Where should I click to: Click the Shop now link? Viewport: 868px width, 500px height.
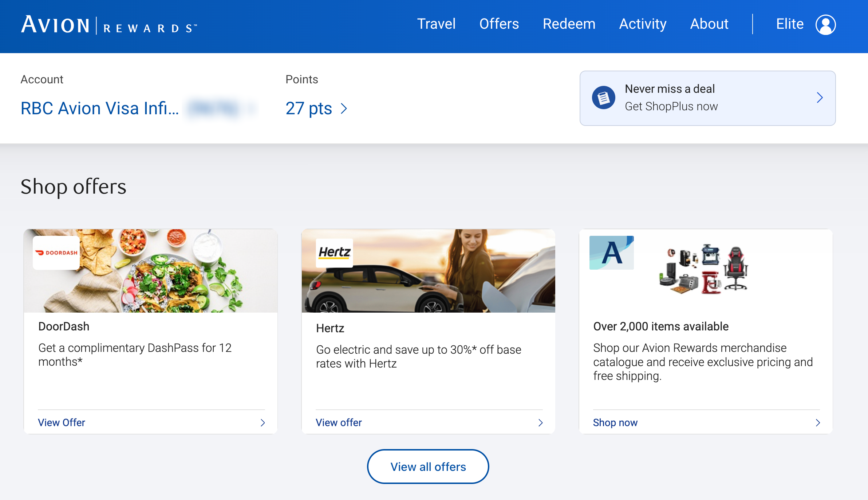pos(615,422)
